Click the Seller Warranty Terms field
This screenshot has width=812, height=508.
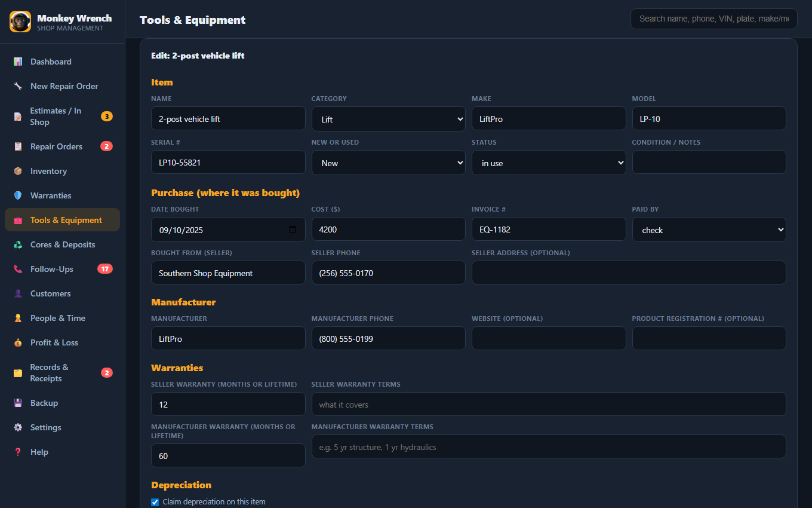[549, 404]
